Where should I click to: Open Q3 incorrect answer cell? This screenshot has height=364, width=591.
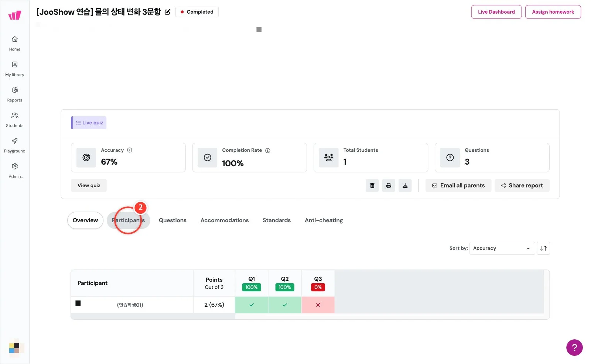pos(318,305)
